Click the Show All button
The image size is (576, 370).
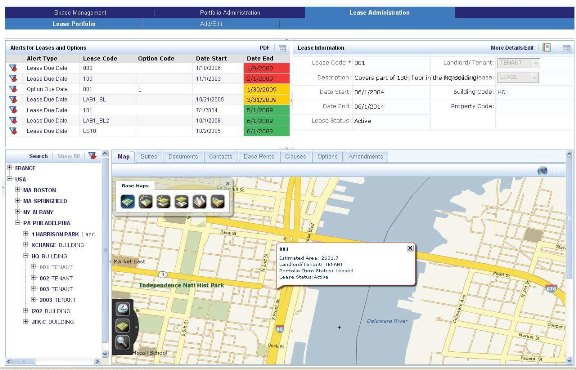pos(69,156)
